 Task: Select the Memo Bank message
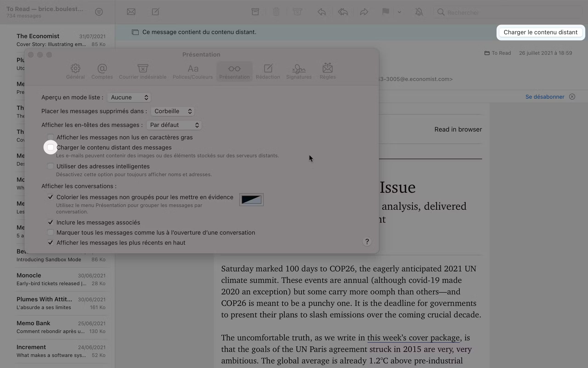(x=61, y=327)
